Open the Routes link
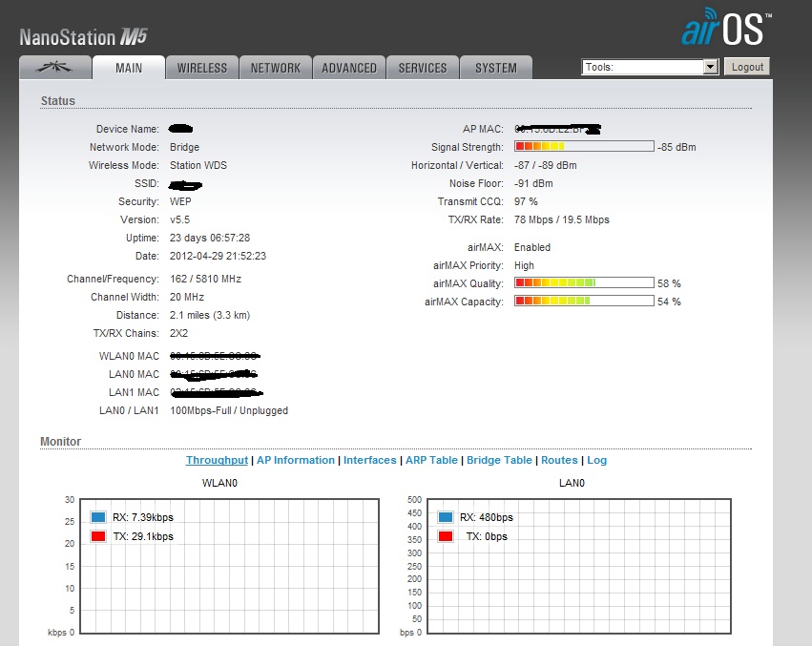 [x=559, y=460]
